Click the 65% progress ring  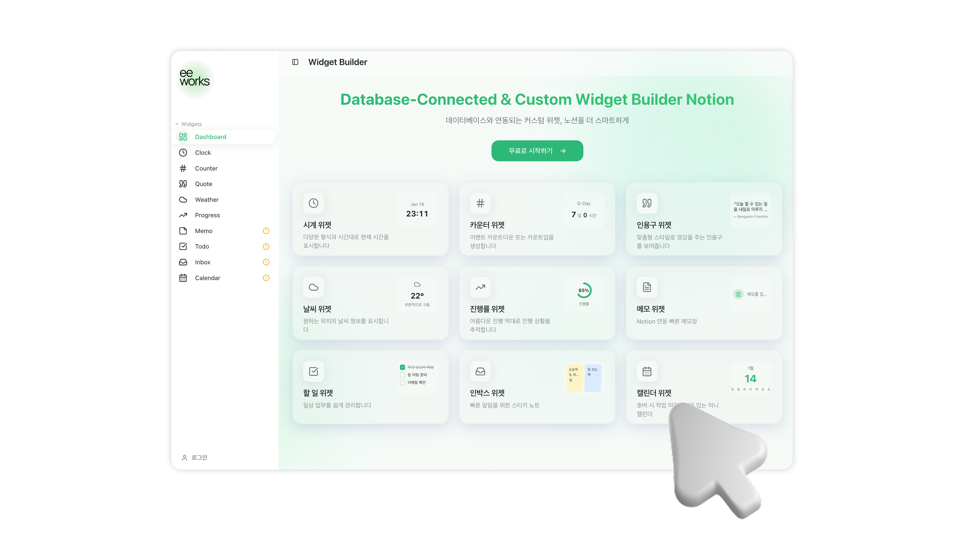(x=584, y=291)
